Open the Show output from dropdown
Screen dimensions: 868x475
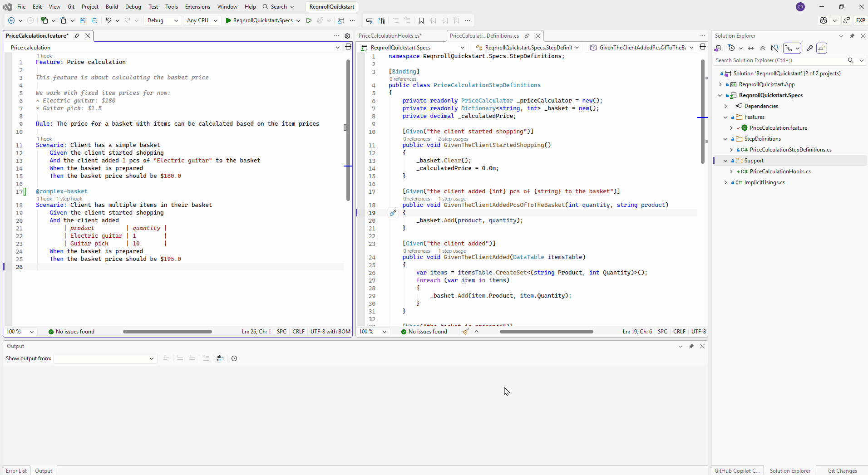[x=105, y=358]
